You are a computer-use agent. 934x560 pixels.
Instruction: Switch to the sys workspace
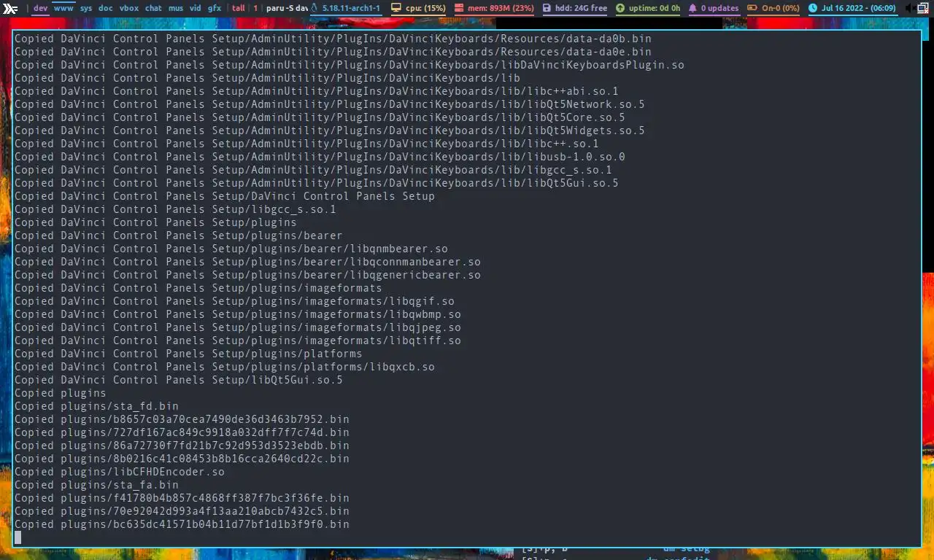[x=86, y=9]
